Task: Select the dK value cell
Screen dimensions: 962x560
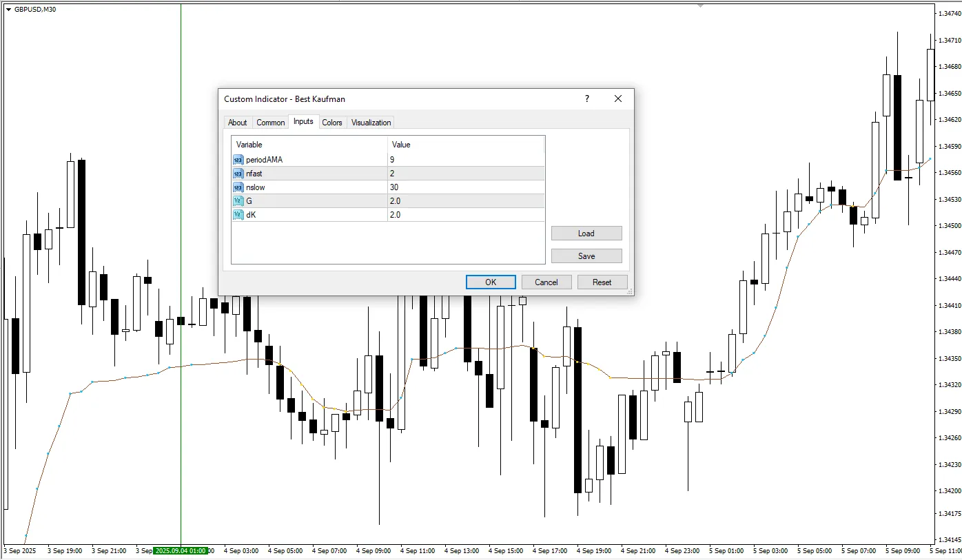Action: [x=466, y=215]
